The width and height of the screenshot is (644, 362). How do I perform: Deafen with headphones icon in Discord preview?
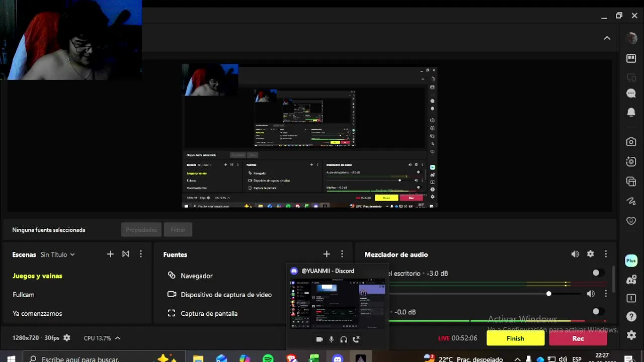tap(344, 339)
